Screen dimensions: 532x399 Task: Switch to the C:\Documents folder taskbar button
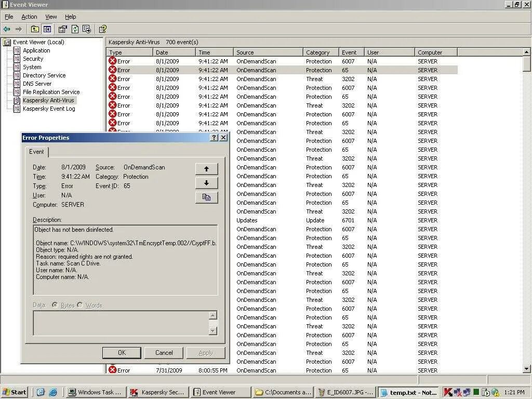click(283, 392)
